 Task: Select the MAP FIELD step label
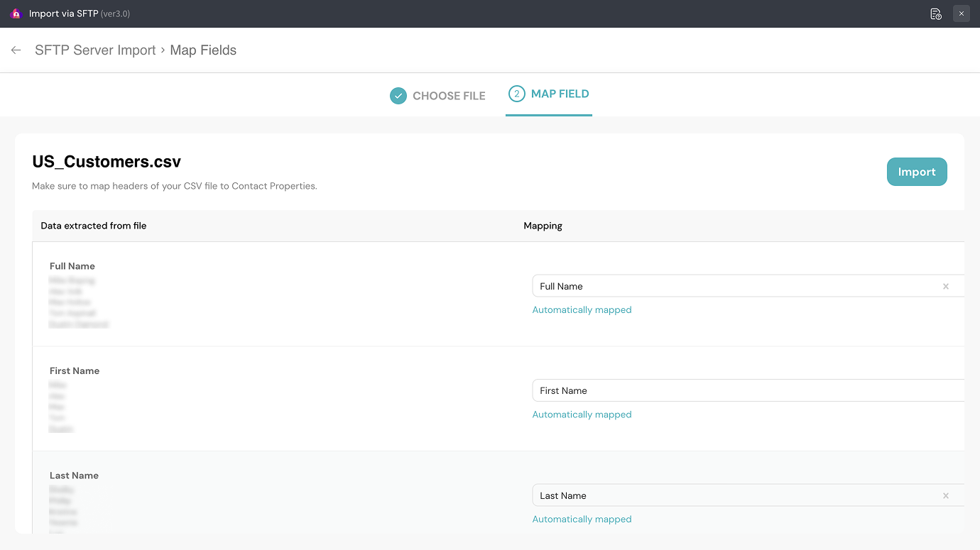click(560, 94)
